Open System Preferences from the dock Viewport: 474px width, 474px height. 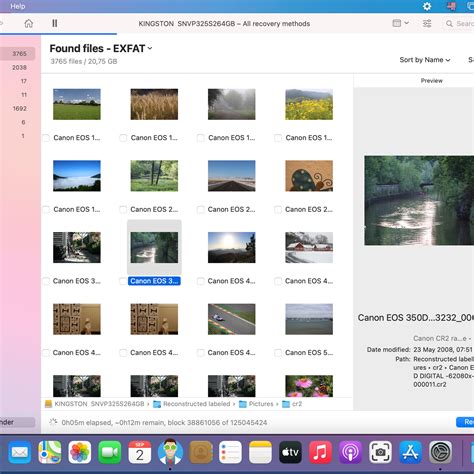[x=440, y=452]
